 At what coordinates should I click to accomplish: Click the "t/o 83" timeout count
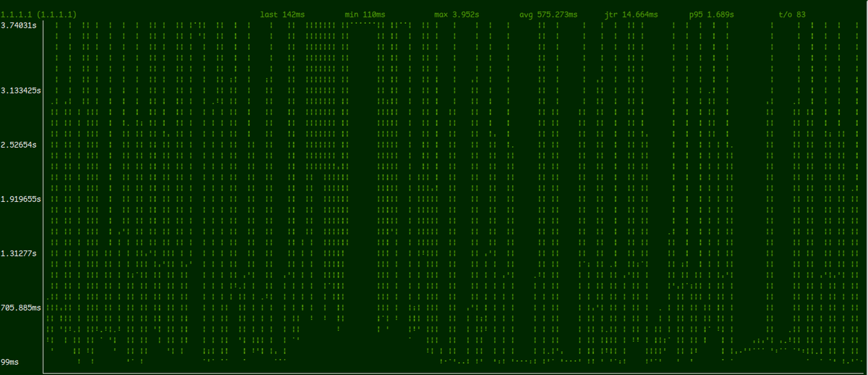pyautogui.click(x=792, y=14)
